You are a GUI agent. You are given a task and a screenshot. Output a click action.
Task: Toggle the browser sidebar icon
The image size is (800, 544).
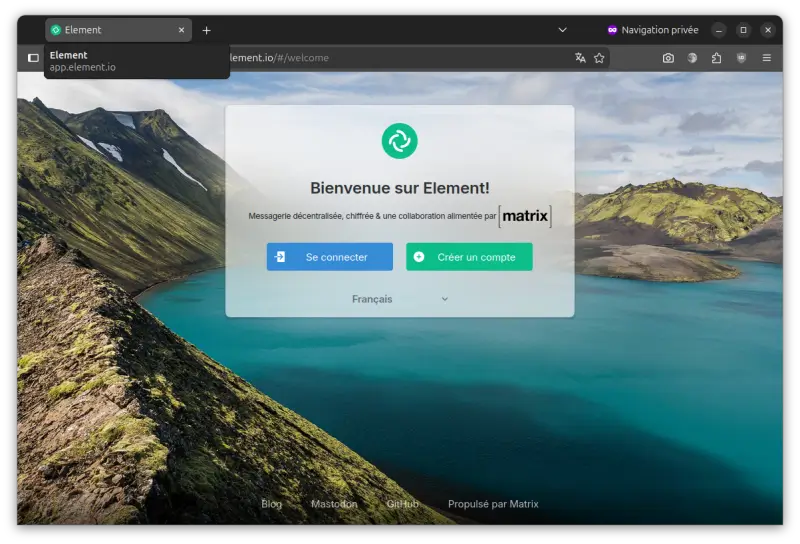[x=33, y=58]
